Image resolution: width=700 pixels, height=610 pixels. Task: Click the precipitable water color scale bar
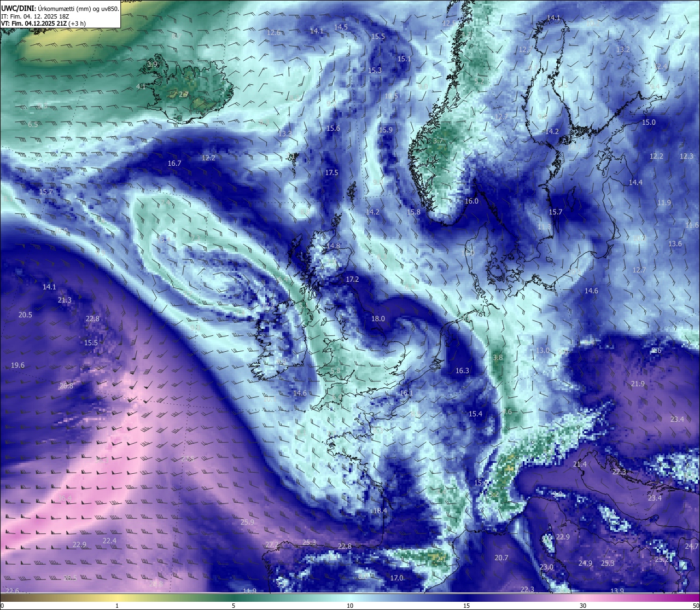coord(350,597)
